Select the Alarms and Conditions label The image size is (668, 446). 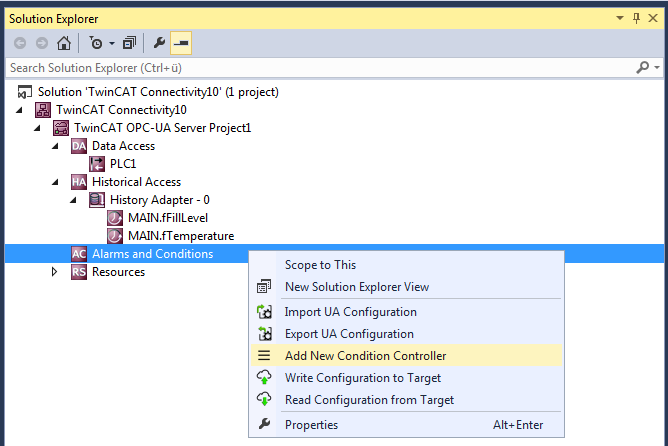[x=153, y=254]
